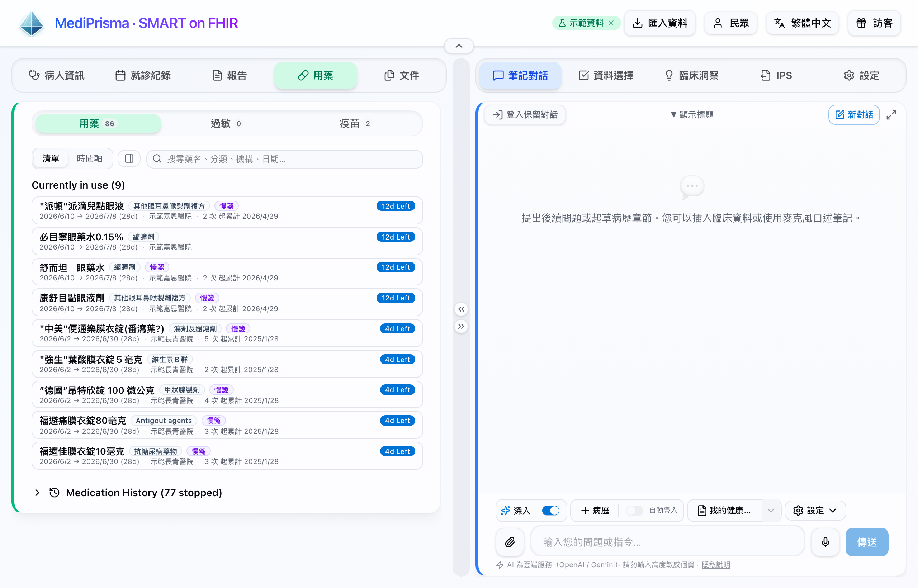The image size is (918, 588).
Task: Select the 筆記對話 tab
Action: click(x=520, y=75)
